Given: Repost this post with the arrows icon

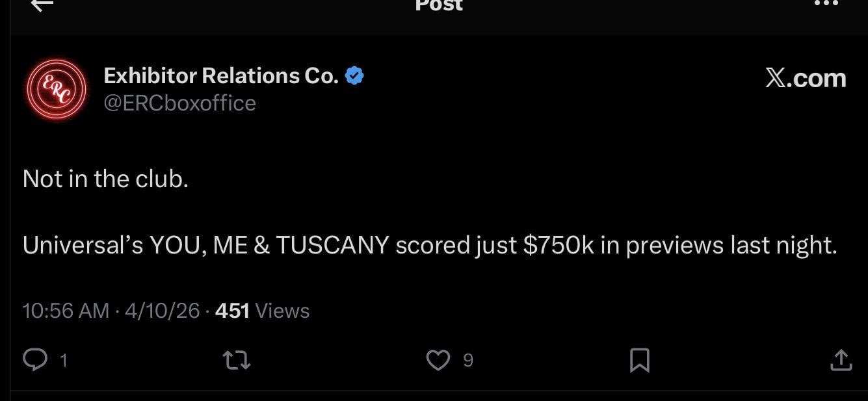Looking at the screenshot, I should (237, 360).
